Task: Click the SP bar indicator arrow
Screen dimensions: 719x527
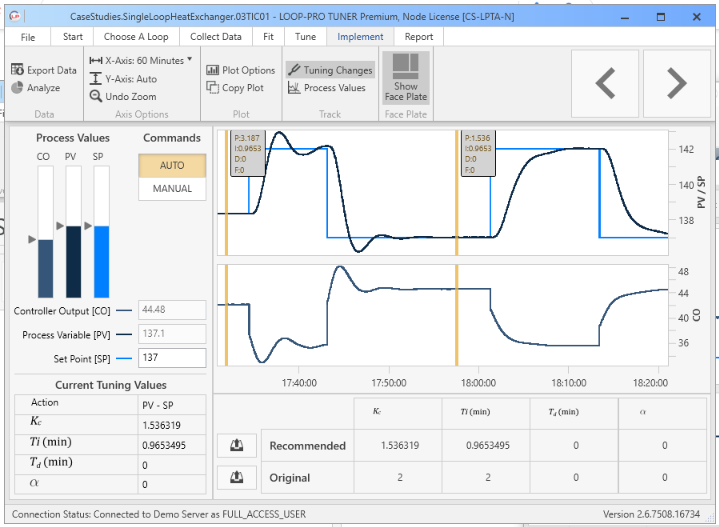Action: (88, 226)
